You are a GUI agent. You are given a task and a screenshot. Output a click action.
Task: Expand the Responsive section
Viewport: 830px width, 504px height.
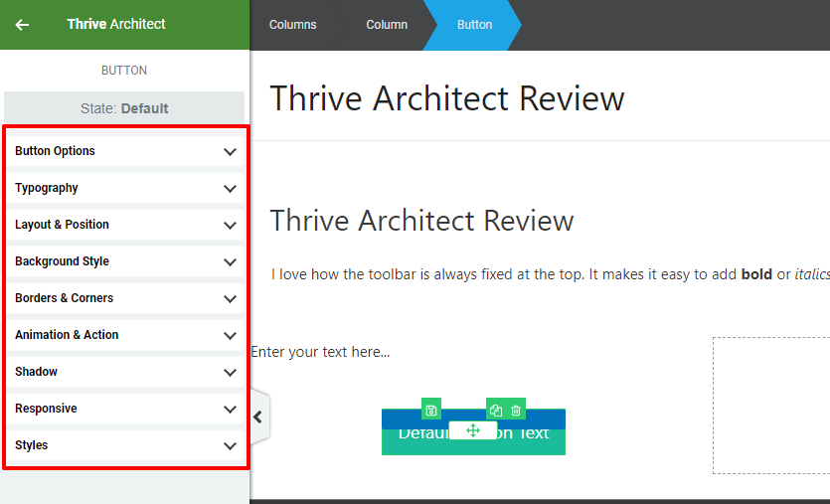click(x=125, y=409)
